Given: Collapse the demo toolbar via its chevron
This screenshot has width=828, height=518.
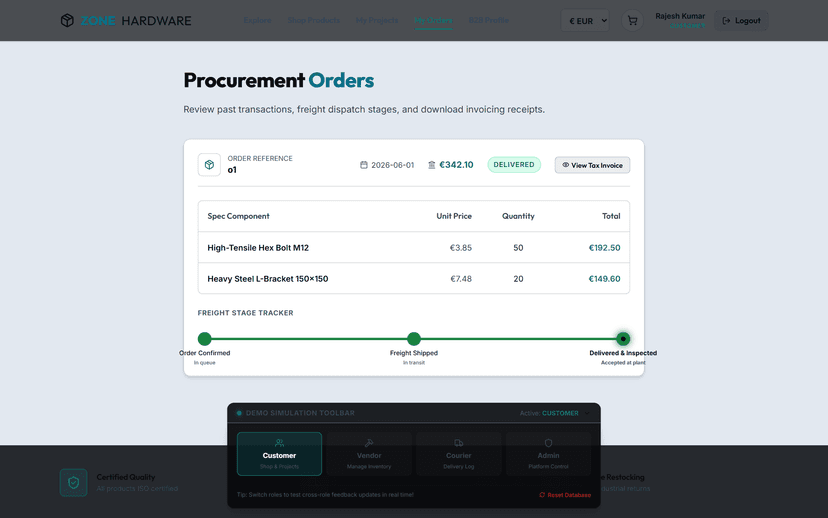Looking at the screenshot, I should point(587,413).
